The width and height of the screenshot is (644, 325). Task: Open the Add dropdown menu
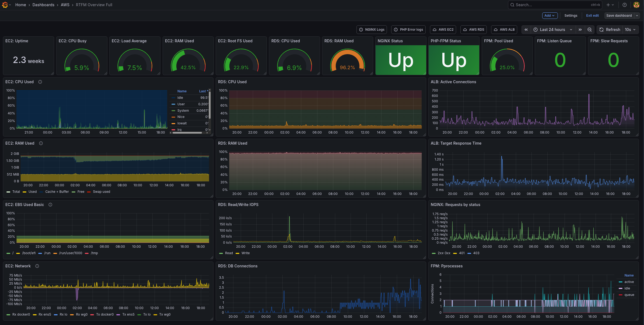pyautogui.click(x=549, y=16)
